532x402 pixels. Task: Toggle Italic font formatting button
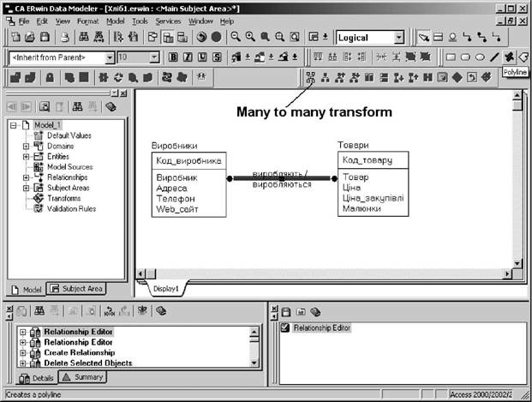[x=187, y=57]
